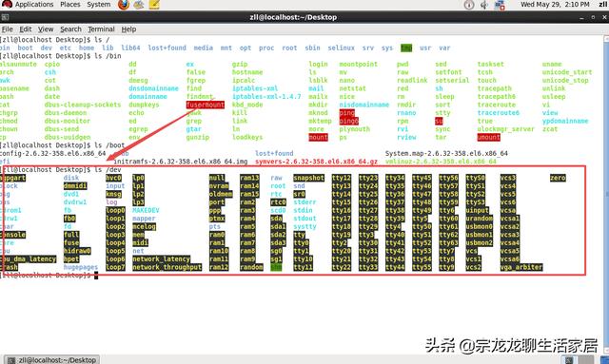Click 'initramfs-2.6.32-358.el6.x86_64.img' file name

[x=180, y=162]
